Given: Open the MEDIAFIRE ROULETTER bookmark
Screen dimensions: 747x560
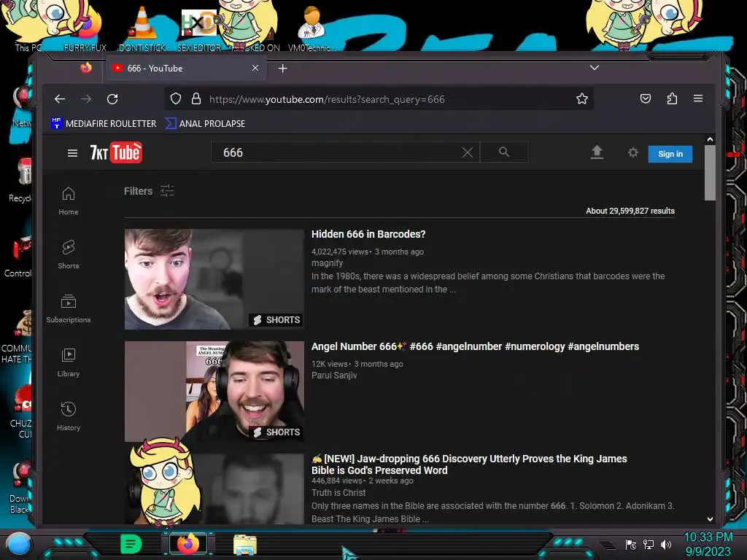Looking at the screenshot, I should point(104,123).
